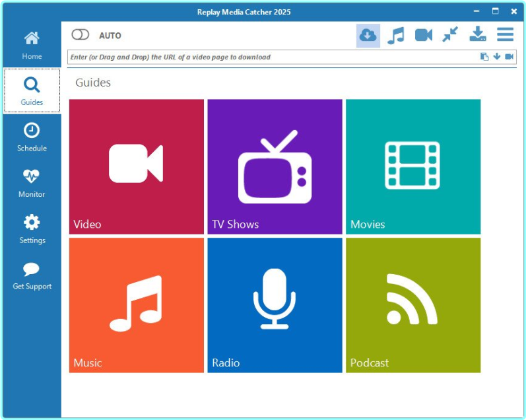Open Settings from the sidebar

32,229
